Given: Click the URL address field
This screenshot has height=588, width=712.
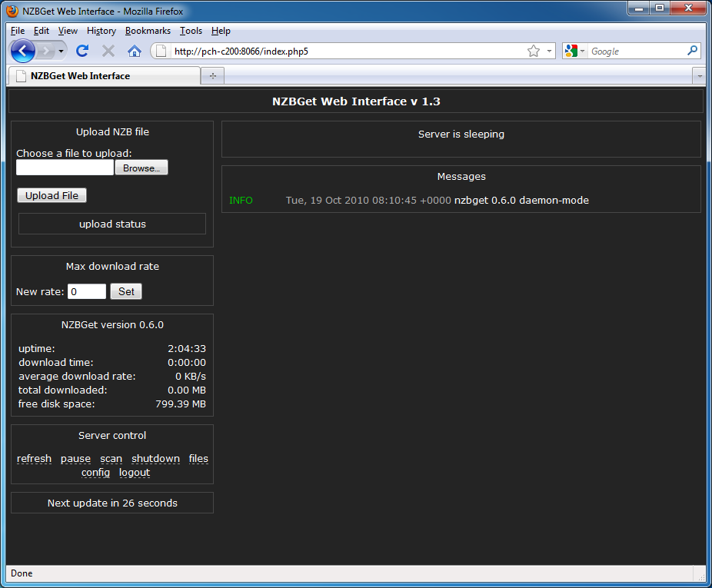Looking at the screenshot, I should [x=348, y=51].
